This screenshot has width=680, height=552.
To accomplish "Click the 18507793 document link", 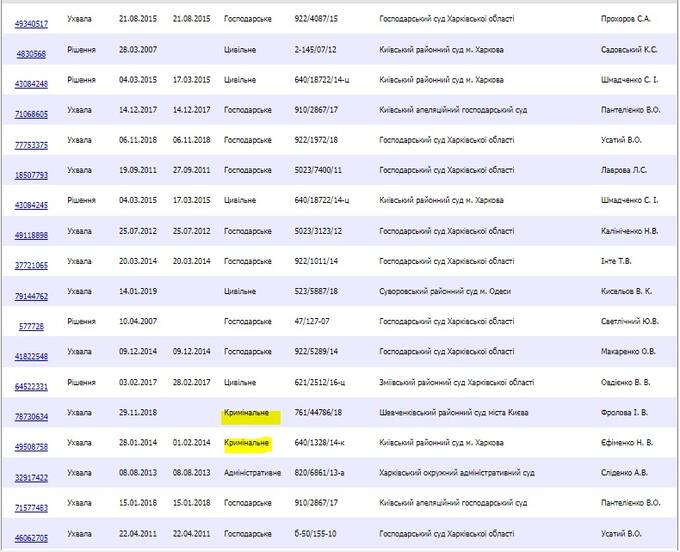I will (31, 175).
